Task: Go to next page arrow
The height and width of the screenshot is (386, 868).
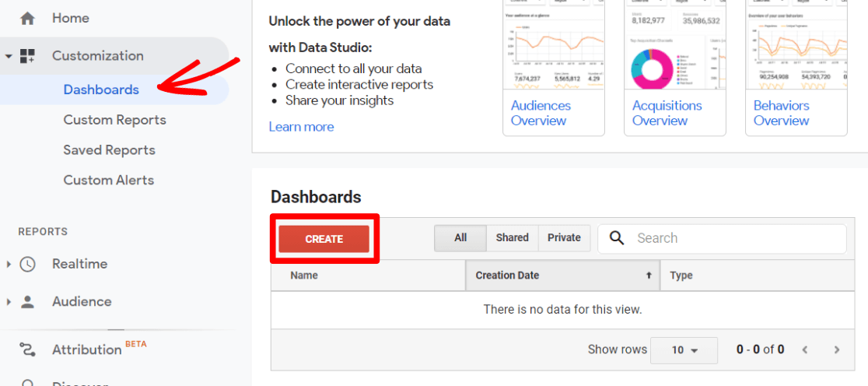Action: pos(836,350)
